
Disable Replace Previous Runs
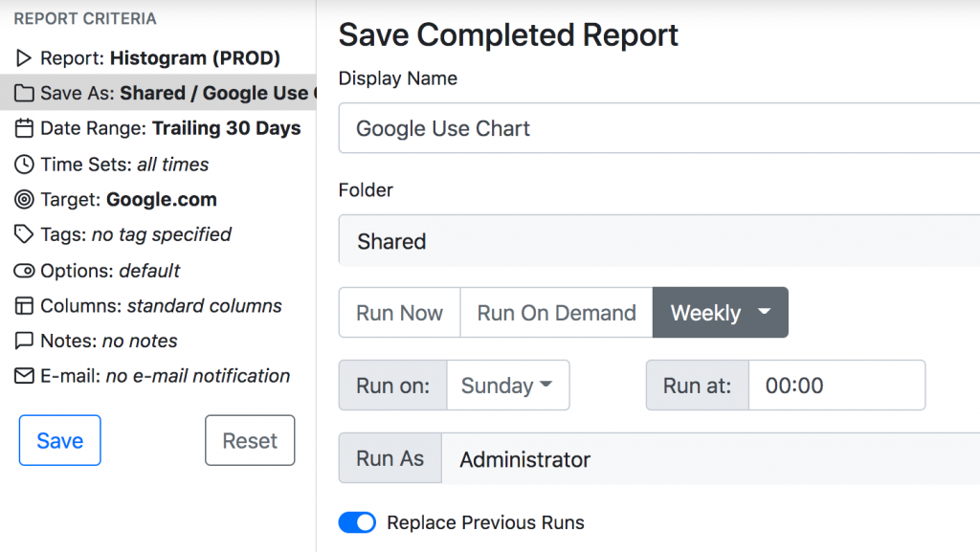356,522
